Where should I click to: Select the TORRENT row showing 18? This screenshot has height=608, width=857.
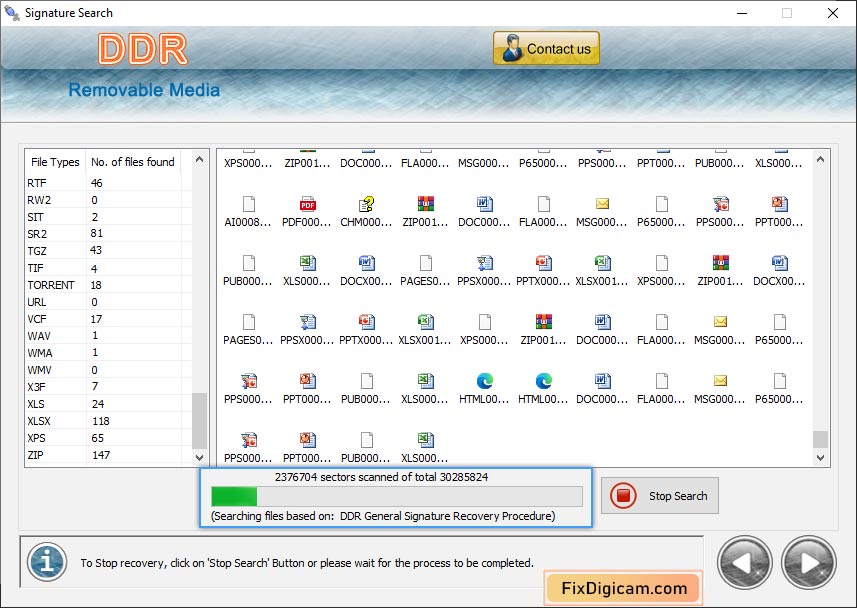point(109,285)
